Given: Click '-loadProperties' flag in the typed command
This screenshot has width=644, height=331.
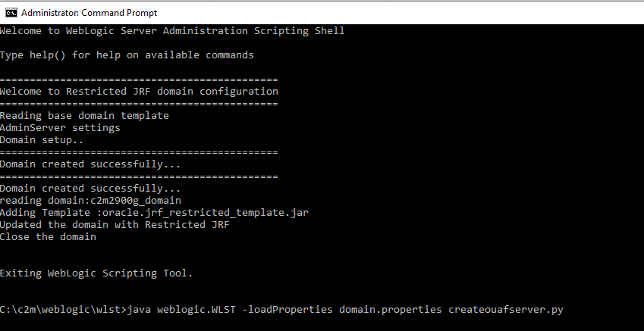Looking at the screenshot, I should pyautogui.click(x=287, y=309).
